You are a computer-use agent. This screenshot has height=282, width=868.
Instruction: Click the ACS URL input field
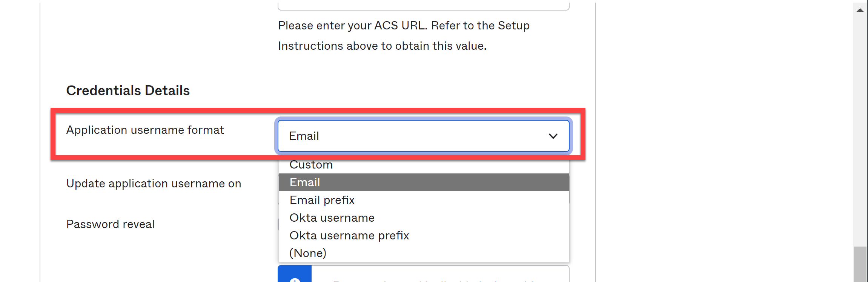click(423, 6)
